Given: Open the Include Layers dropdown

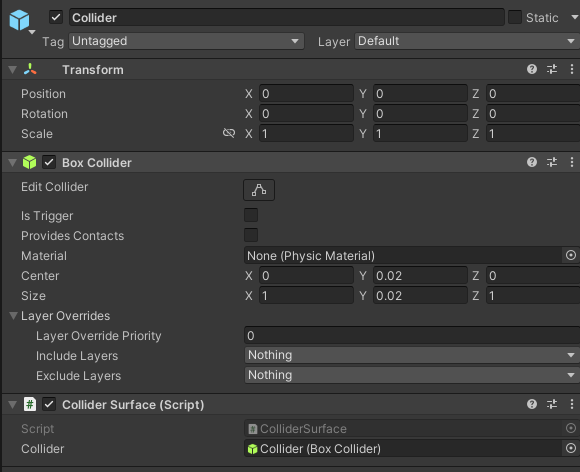Looking at the screenshot, I should (x=412, y=355).
